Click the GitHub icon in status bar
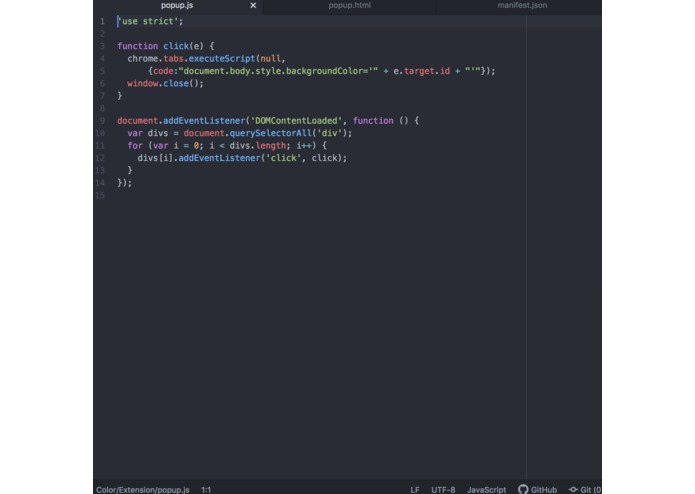The image size is (695, 494). (523, 489)
